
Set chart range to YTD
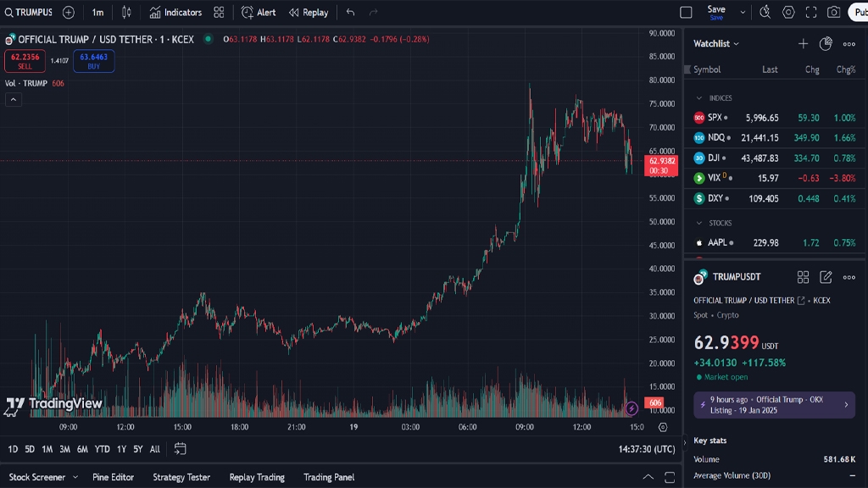102,449
